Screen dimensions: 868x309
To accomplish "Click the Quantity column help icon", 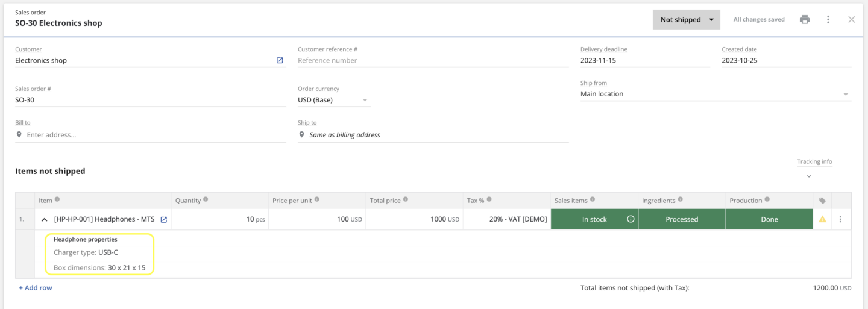I will (x=206, y=200).
